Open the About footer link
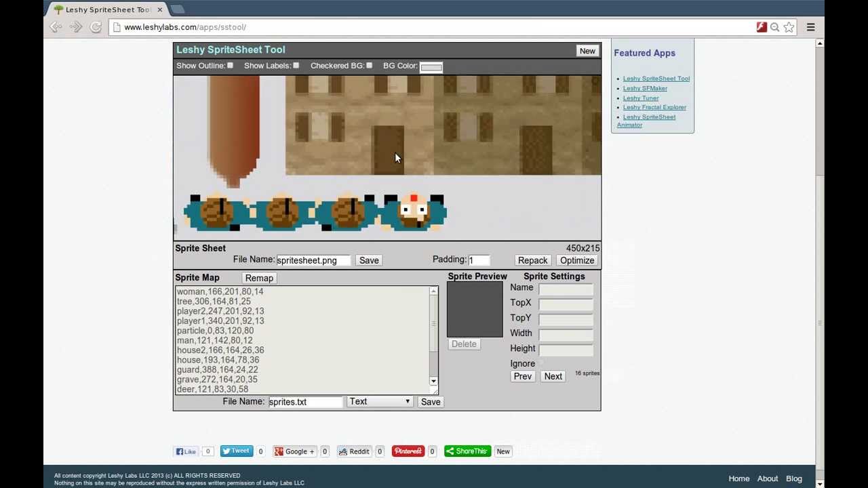The image size is (868, 488). pyautogui.click(x=768, y=479)
